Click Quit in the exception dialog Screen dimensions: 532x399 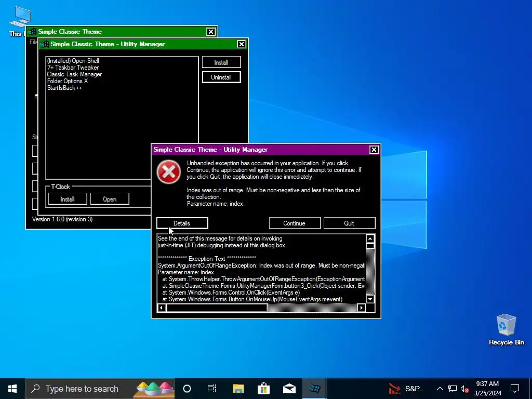pyautogui.click(x=349, y=223)
